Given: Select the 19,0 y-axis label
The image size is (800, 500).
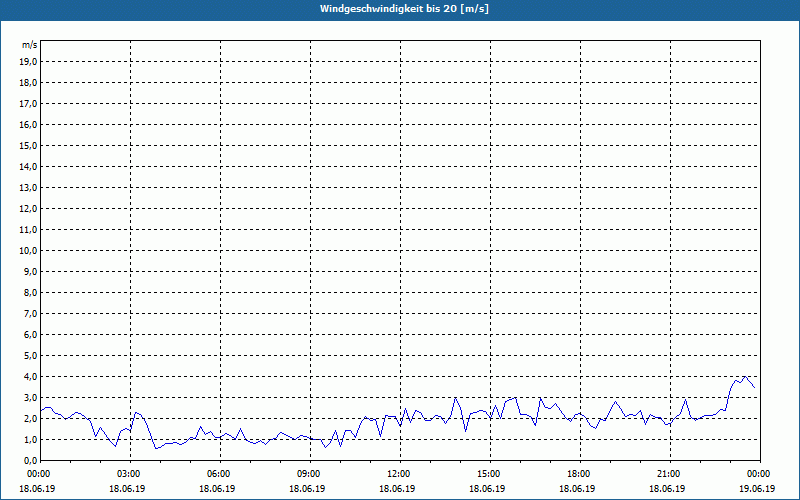Looking at the screenshot, I should point(28,62).
